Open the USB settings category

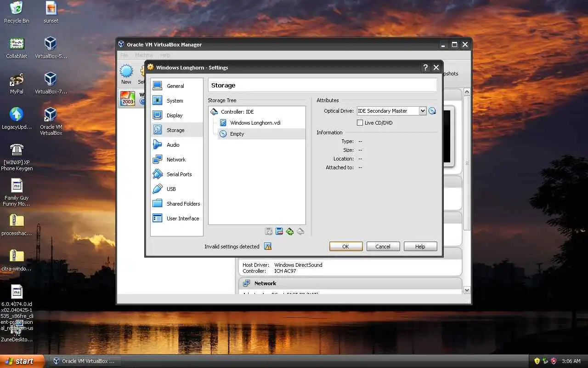176,189
